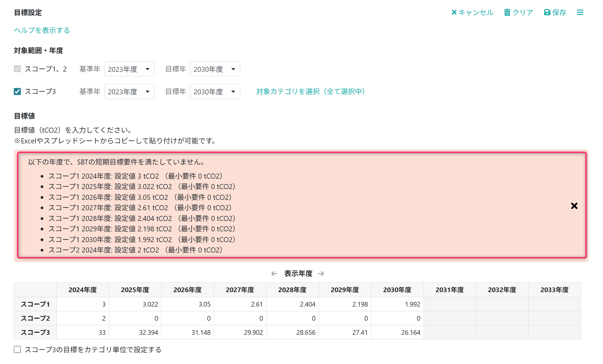
Task: Open スコープ3 目標年 dropdown
Action: [x=215, y=92]
